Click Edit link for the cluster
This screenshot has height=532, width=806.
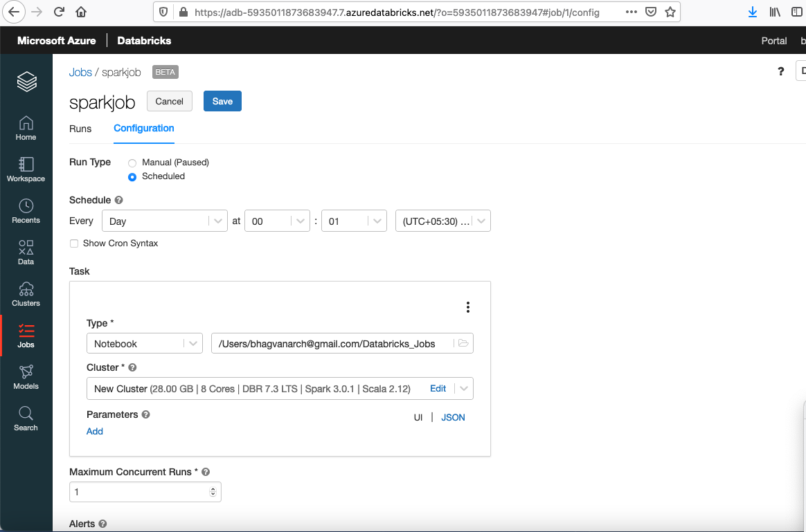coord(438,389)
